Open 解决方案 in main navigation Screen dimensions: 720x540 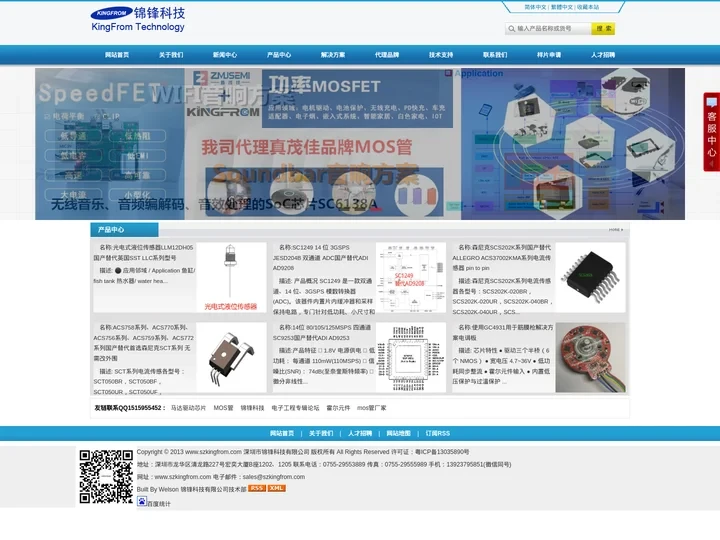coord(333,55)
